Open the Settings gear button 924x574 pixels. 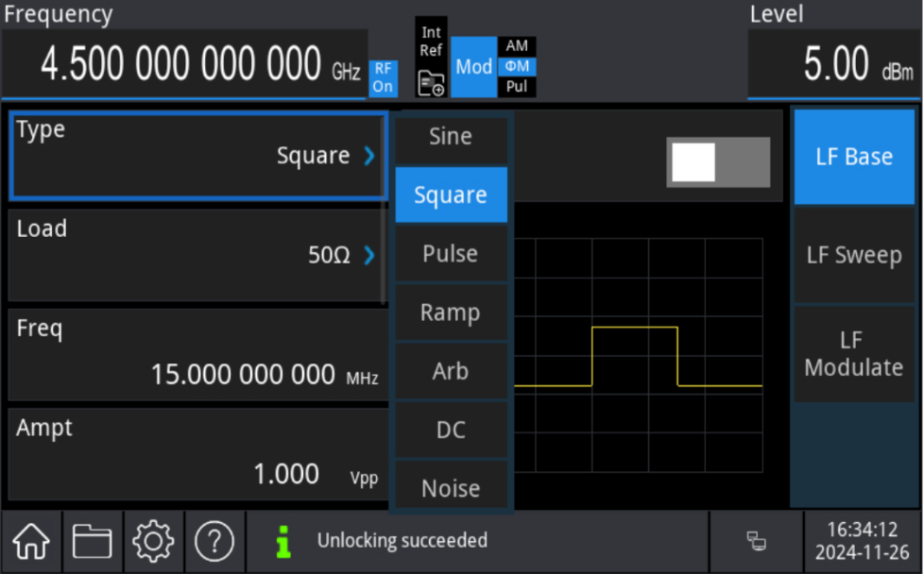click(153, 541)
